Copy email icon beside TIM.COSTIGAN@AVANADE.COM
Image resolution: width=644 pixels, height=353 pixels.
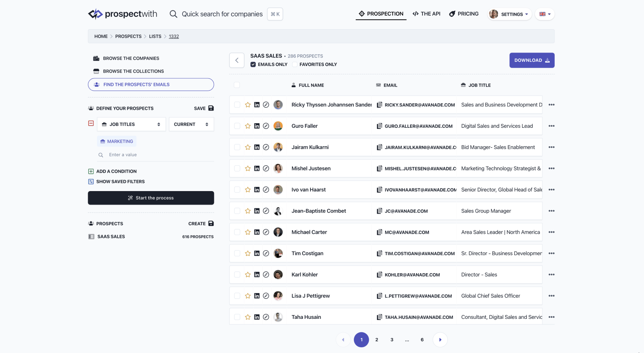tap(379, 253)
